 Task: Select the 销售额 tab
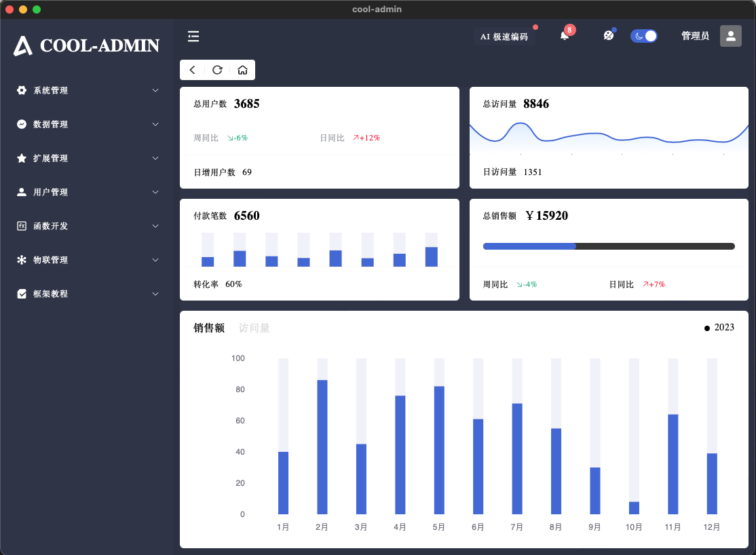[209, 328]
